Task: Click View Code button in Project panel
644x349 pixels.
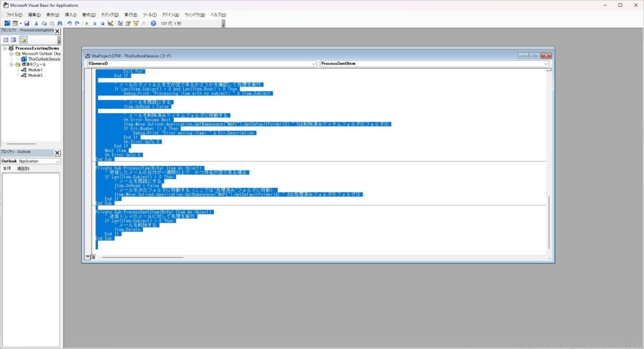Action: click(6, 40)
